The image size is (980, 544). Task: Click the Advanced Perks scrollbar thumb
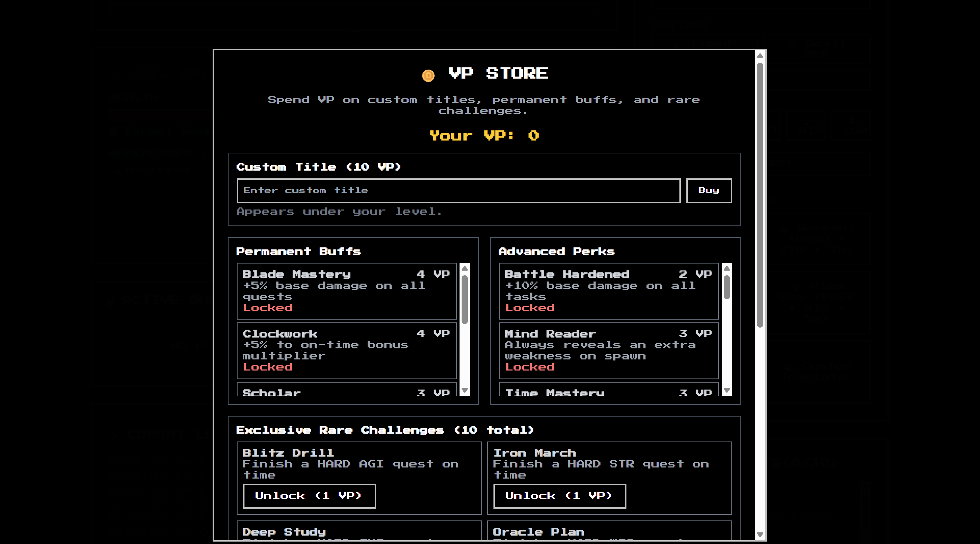coord(727,287)
